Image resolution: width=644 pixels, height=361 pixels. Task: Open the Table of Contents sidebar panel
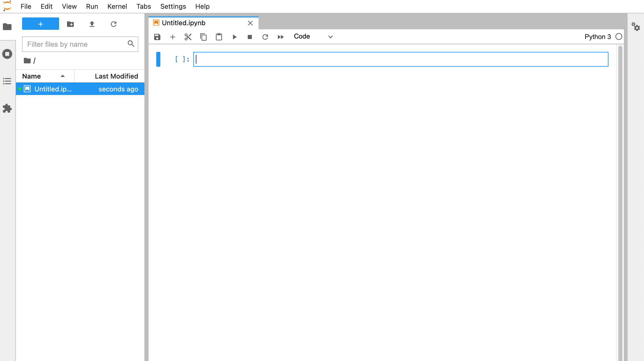coord(7,81)
